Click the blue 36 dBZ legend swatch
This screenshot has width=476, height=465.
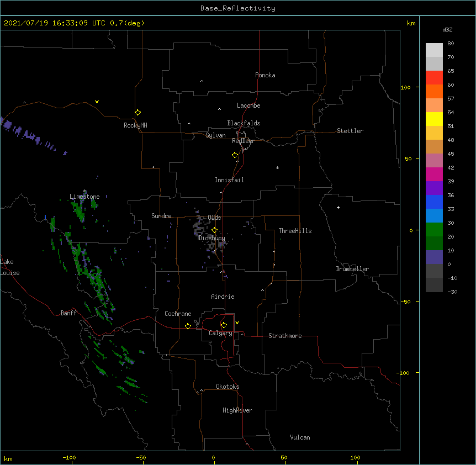(x=434, y=202)
